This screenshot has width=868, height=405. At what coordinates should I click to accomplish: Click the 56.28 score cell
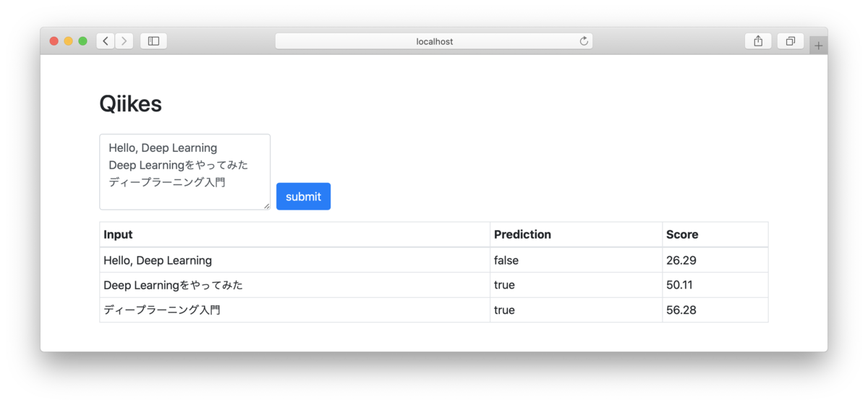(715, 310)
